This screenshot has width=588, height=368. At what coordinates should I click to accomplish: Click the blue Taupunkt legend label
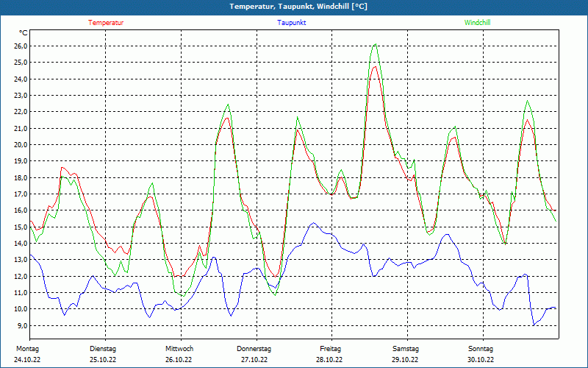(291, 23)
